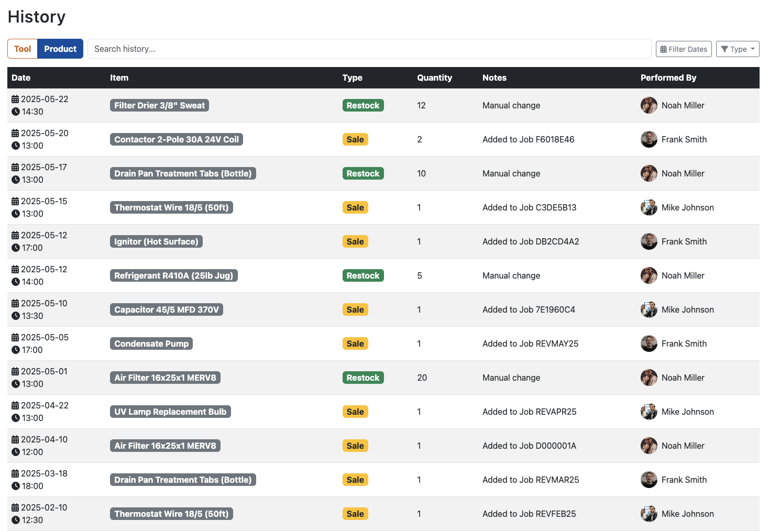Click Frank Smith's avatar on the Contactor row

pyautogui.click(x=649, y=139)
